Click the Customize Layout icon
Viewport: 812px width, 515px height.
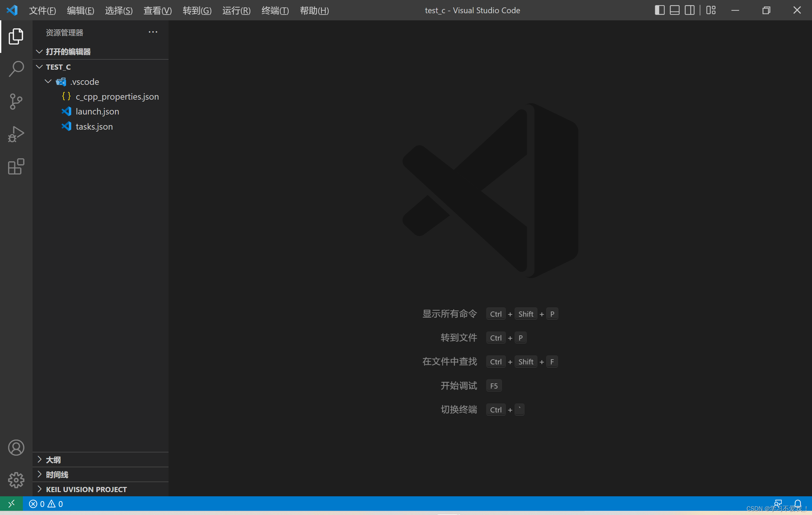coord(711,10)
